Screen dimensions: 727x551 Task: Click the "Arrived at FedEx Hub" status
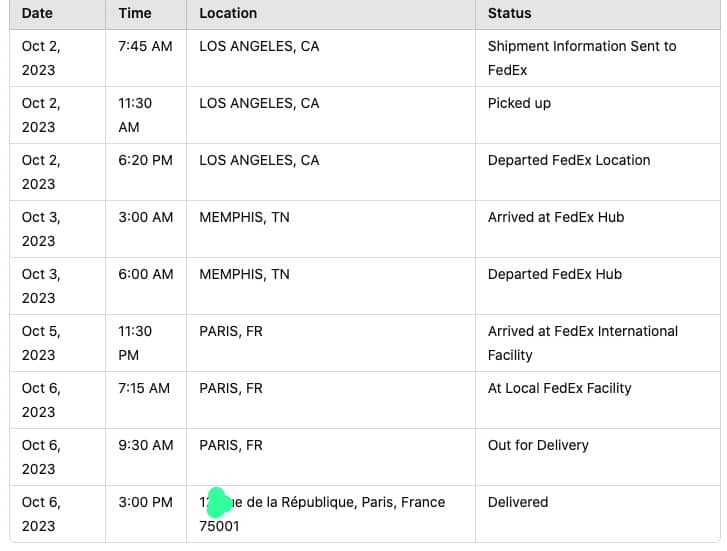click(x=555, y=217)
